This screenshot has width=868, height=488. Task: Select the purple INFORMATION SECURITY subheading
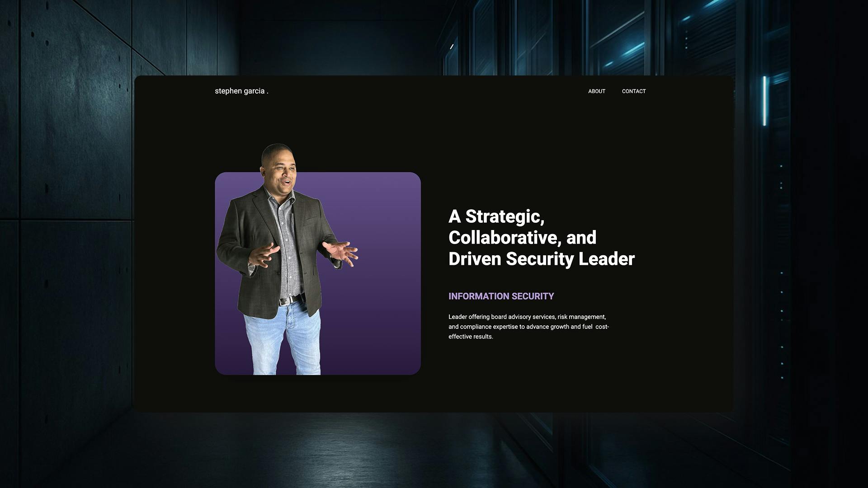point(501,296)
